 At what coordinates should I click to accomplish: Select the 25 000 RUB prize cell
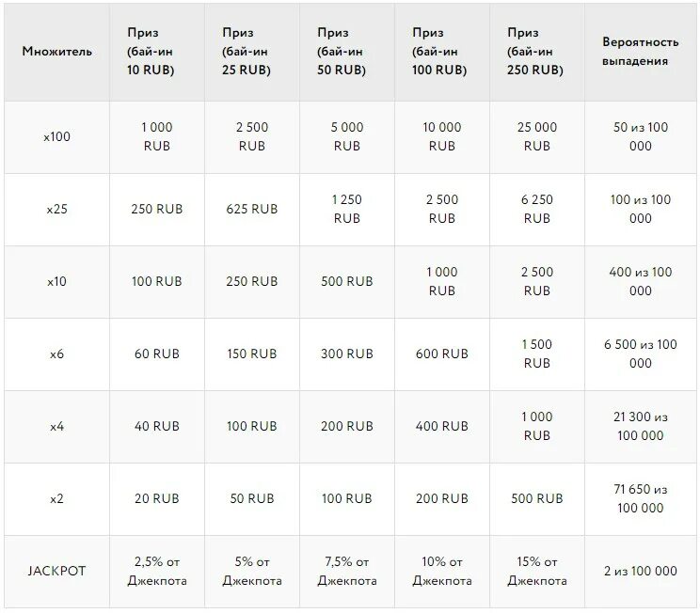536,136
